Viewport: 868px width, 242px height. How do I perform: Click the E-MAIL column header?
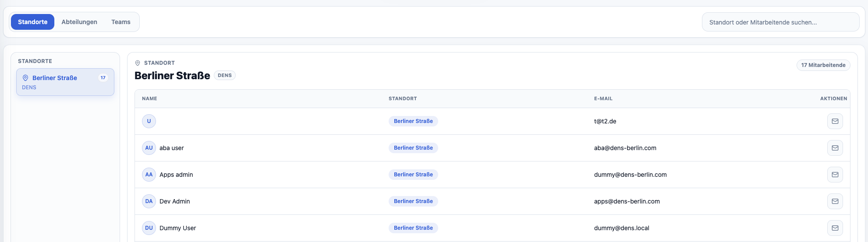603,99
